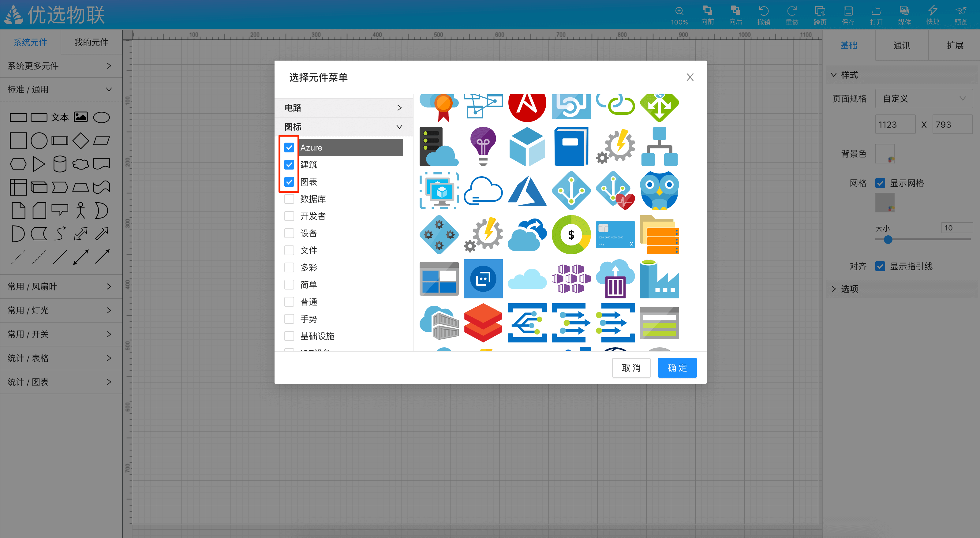Save using the 保存 icon

848,15
